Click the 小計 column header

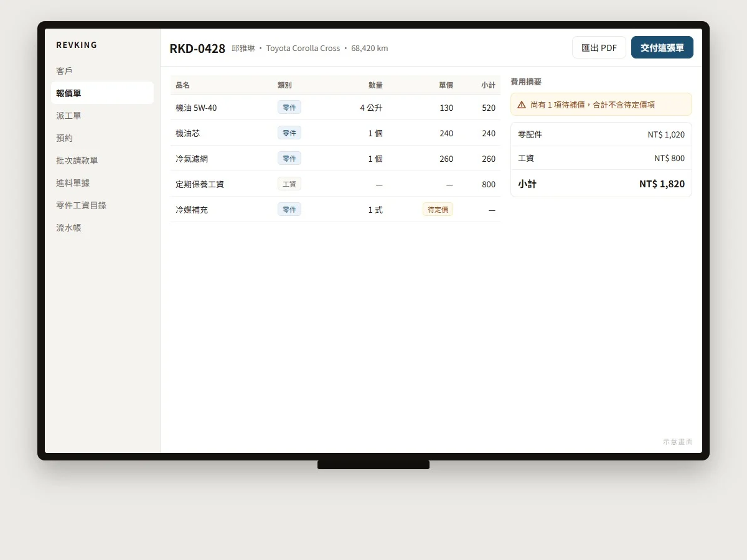point(489,85)
